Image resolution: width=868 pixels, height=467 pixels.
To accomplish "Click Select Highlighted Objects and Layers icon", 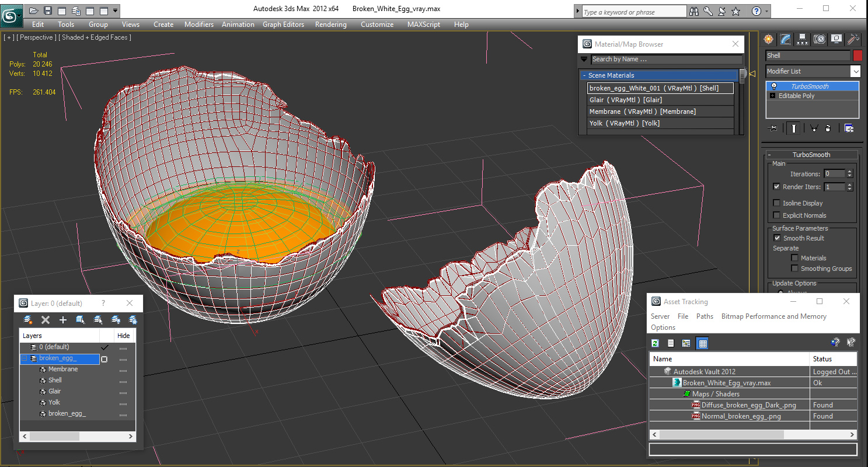I will click(x=81, y=320).
